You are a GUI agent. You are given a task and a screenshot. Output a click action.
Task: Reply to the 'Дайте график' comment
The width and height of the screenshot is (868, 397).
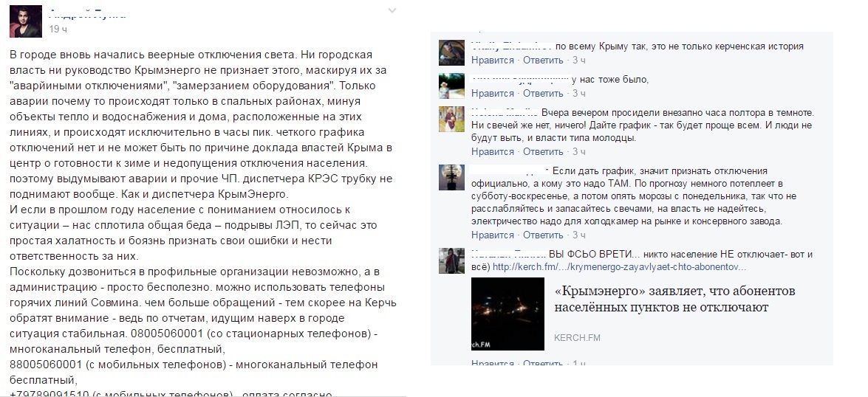coord(543,151)
